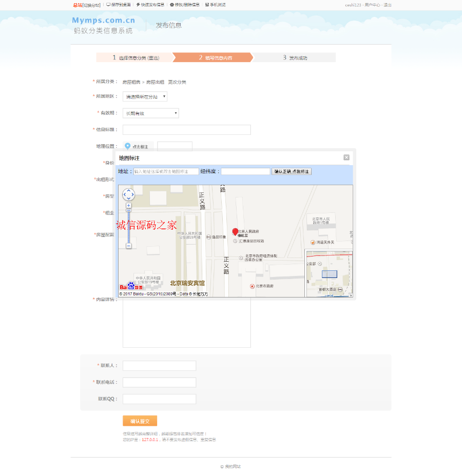Click the 联系人 contact name field

160,366
